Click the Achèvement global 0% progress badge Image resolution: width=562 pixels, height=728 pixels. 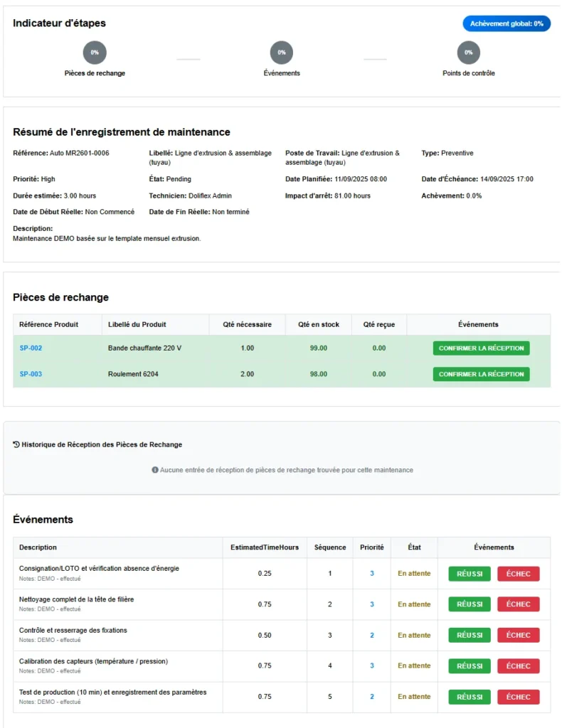(x=507, y=23)
